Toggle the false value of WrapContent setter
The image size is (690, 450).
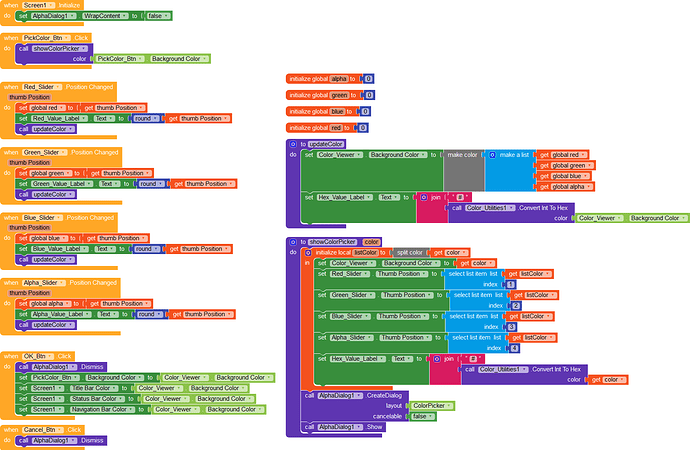pyautogui.click(x=158, y=17)
